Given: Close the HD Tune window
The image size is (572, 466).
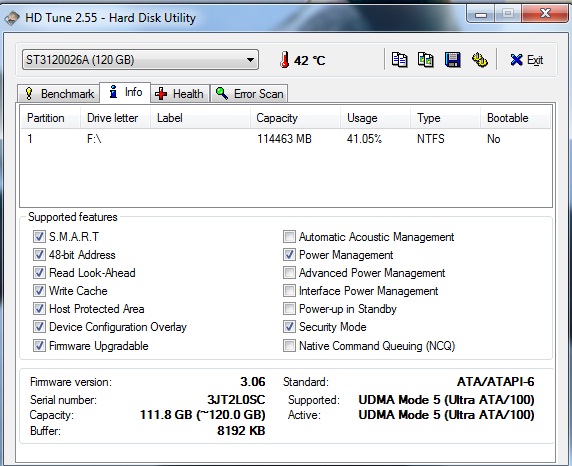Looking at the screenshot, I should click(545, 14).
